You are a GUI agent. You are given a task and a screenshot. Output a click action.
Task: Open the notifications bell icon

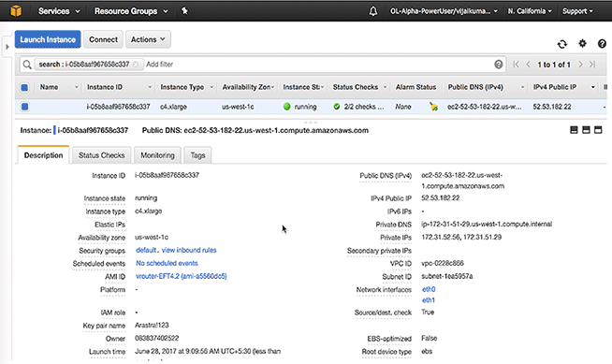373,11
